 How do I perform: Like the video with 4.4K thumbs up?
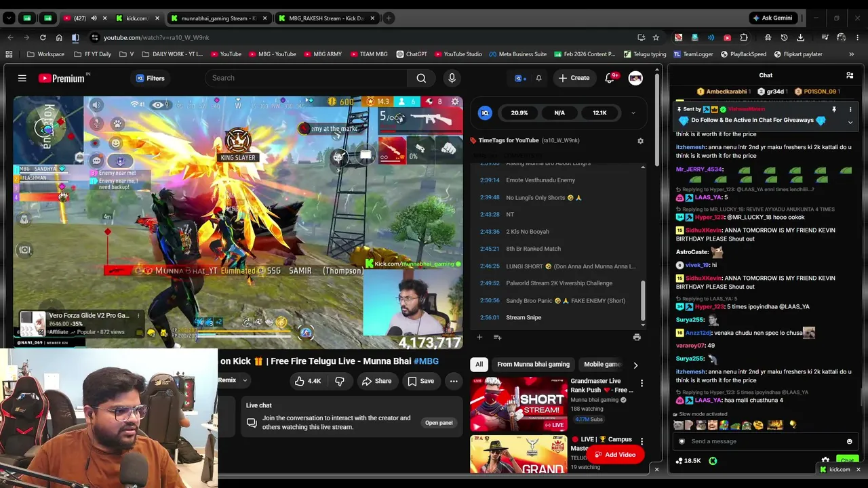(x=307, y=382)
